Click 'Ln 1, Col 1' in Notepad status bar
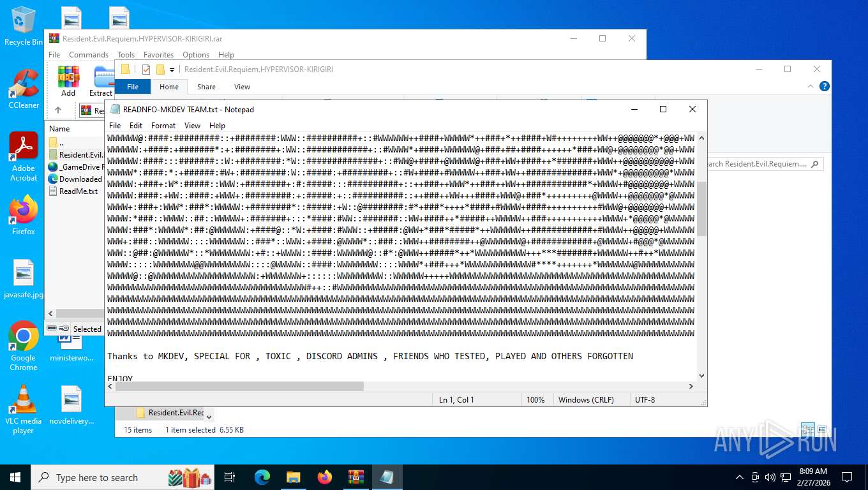Viewport: 868px width, 490px height. (456, 400)
